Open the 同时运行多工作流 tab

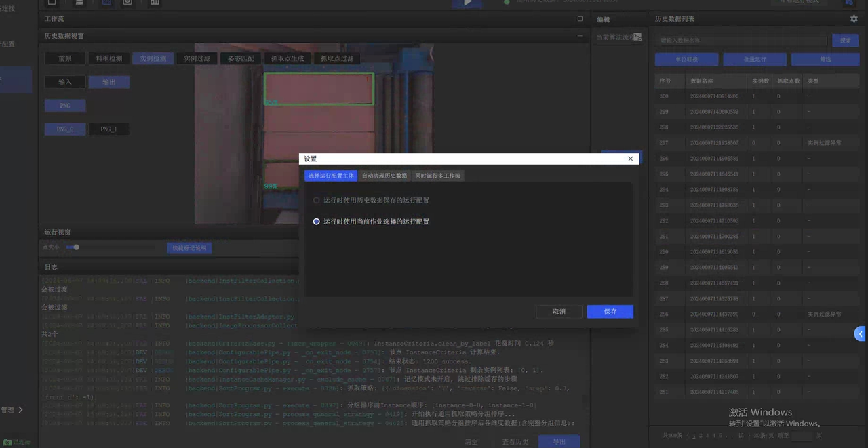tap(437, 176)
